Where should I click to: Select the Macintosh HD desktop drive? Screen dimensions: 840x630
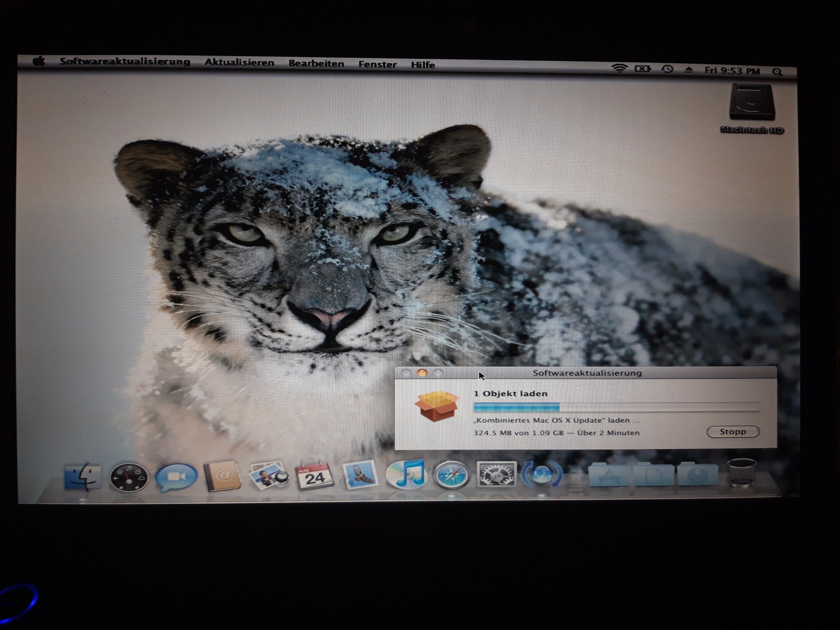click(752, 109)
